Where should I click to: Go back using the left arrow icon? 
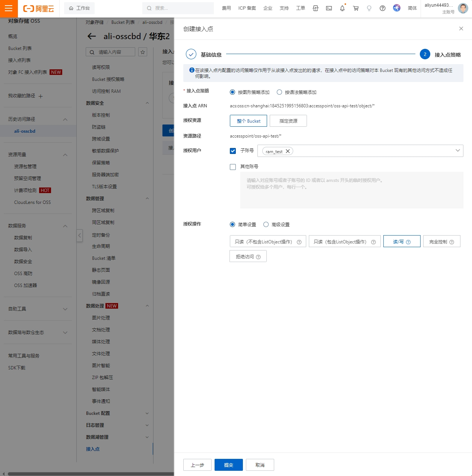coord(92,36)
